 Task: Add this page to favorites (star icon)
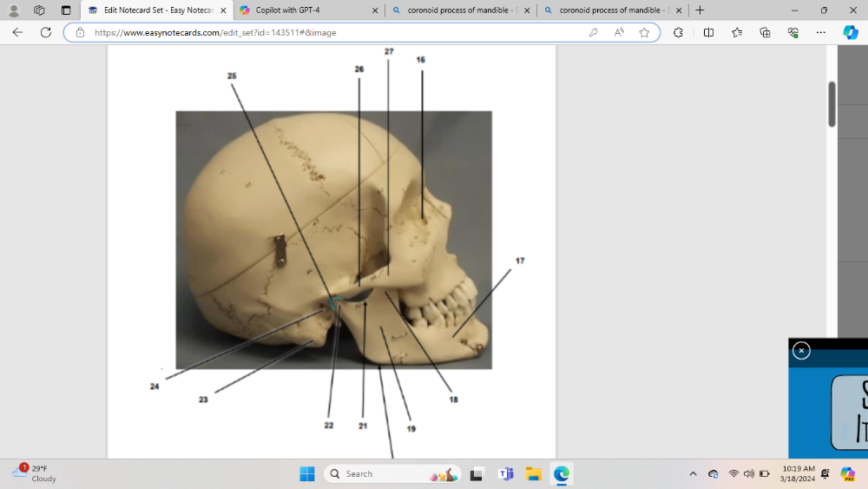coord(644,32)
